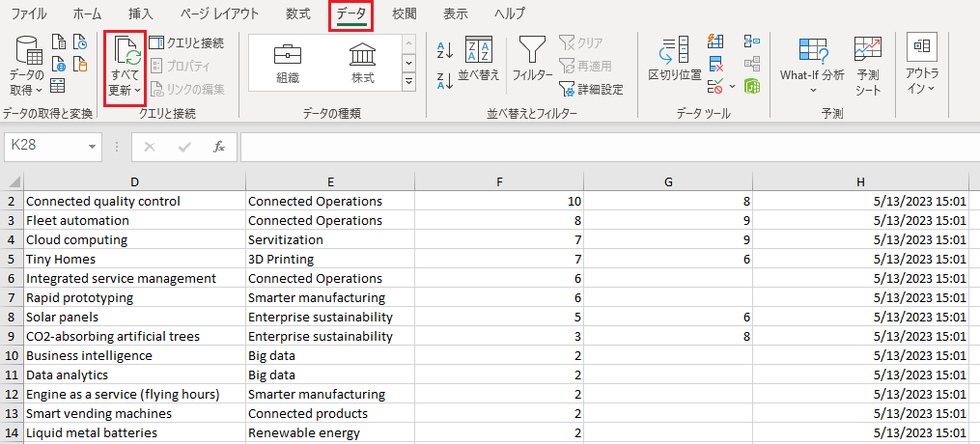The height and width of the screenshot is (444, 980).
Task: Click cell 'Renewable energy'
Action: (330, 433)
